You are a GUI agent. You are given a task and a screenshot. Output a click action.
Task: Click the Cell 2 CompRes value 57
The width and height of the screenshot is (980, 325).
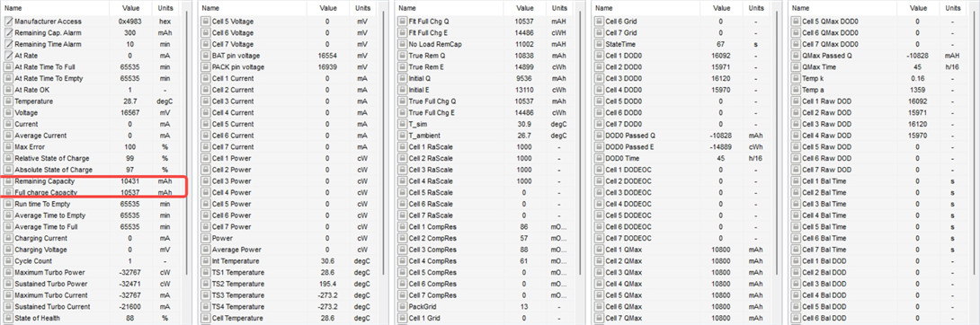524,238
